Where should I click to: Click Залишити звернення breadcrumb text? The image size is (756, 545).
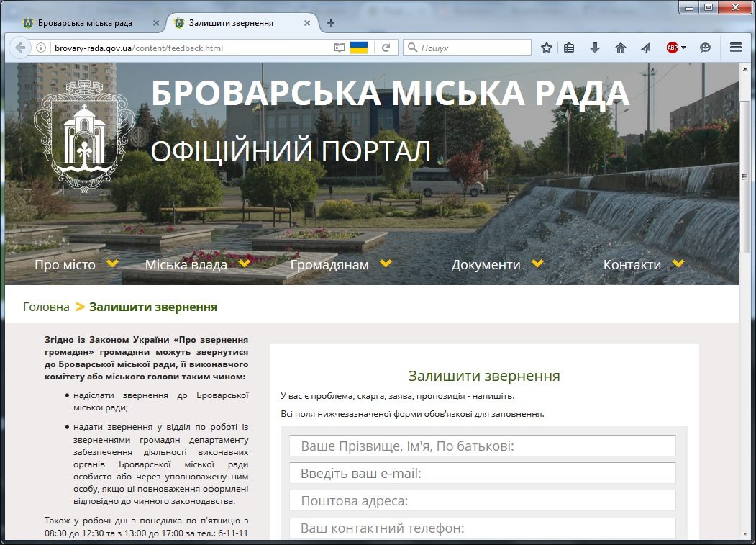click(153, 307)
